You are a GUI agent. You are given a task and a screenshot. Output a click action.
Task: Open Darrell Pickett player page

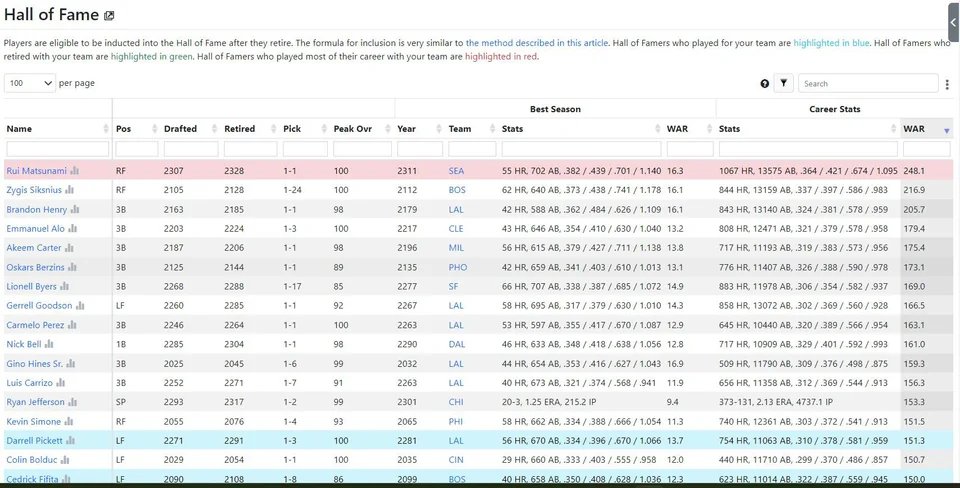34,441
